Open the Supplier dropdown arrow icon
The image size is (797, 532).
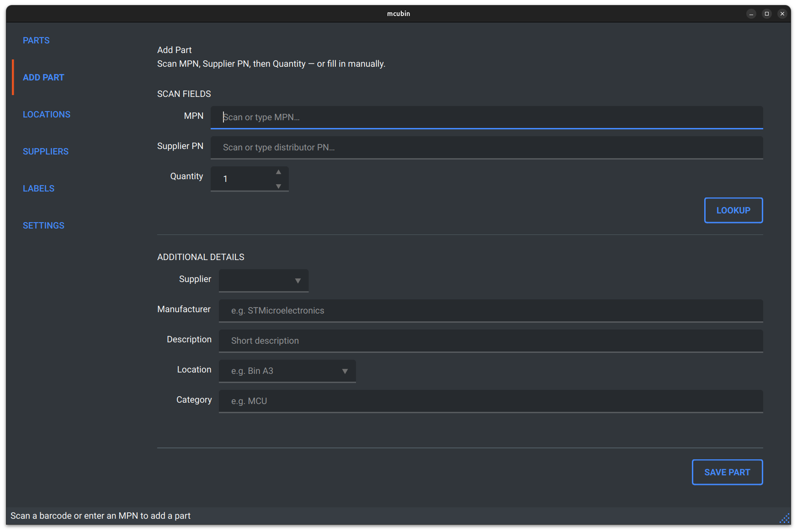click(x=298, y=281)
